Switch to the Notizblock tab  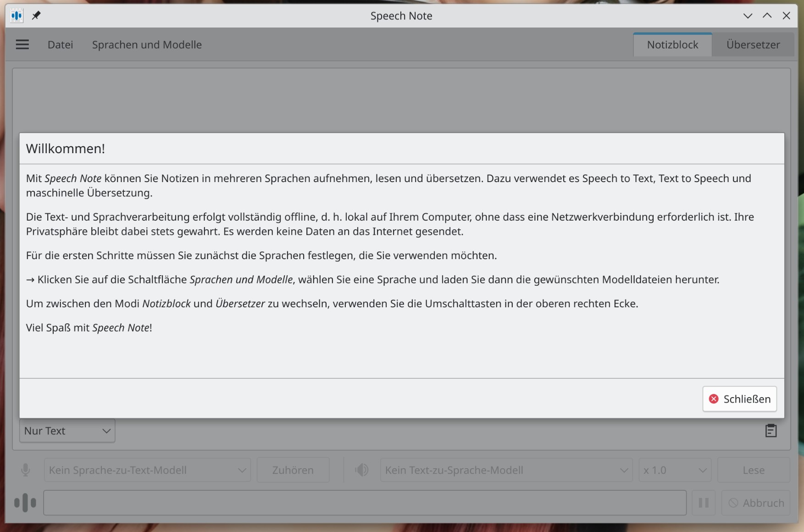point(672,44)
